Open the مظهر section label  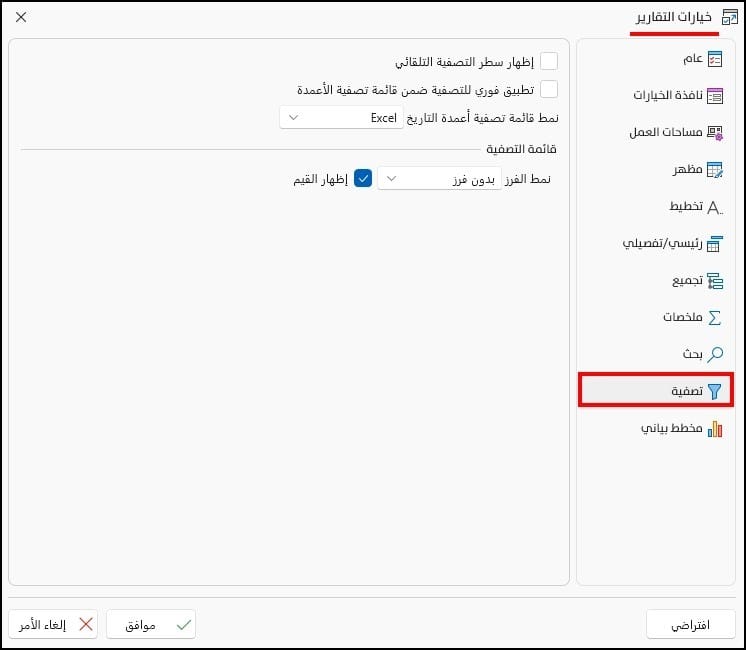[x=687, y=169]
